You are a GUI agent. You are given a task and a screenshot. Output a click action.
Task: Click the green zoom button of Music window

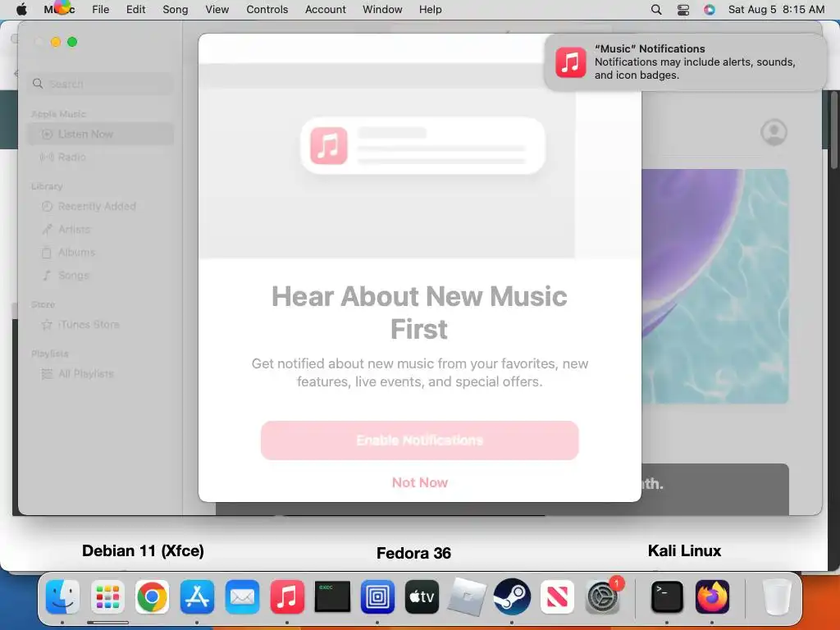click(x=72, y=42)
